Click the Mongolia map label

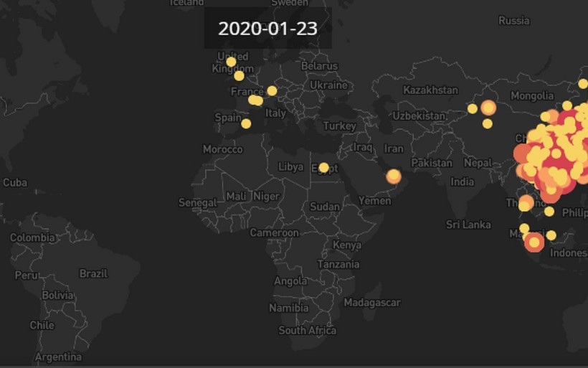(x=531, y=95)
